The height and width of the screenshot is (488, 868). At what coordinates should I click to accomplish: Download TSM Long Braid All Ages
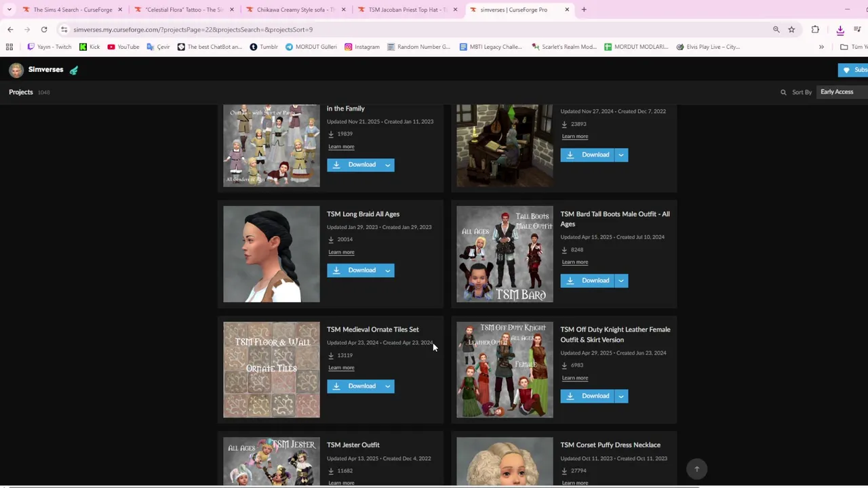point(354,270)
